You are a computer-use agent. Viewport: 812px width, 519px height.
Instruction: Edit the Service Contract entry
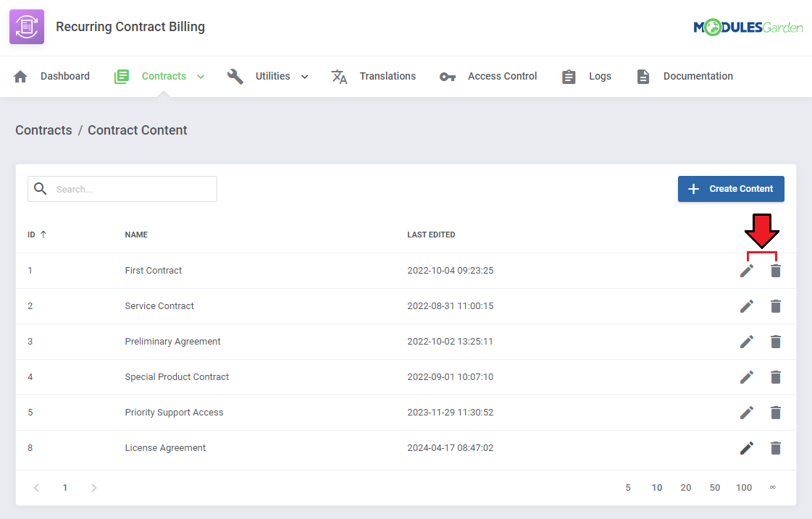(747, 306)
